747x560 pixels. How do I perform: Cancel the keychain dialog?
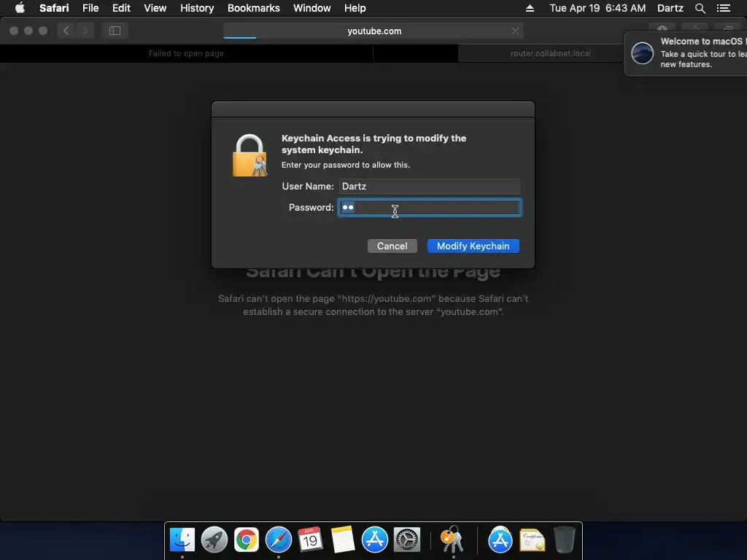pyautogui.click(x=392, y=246)
